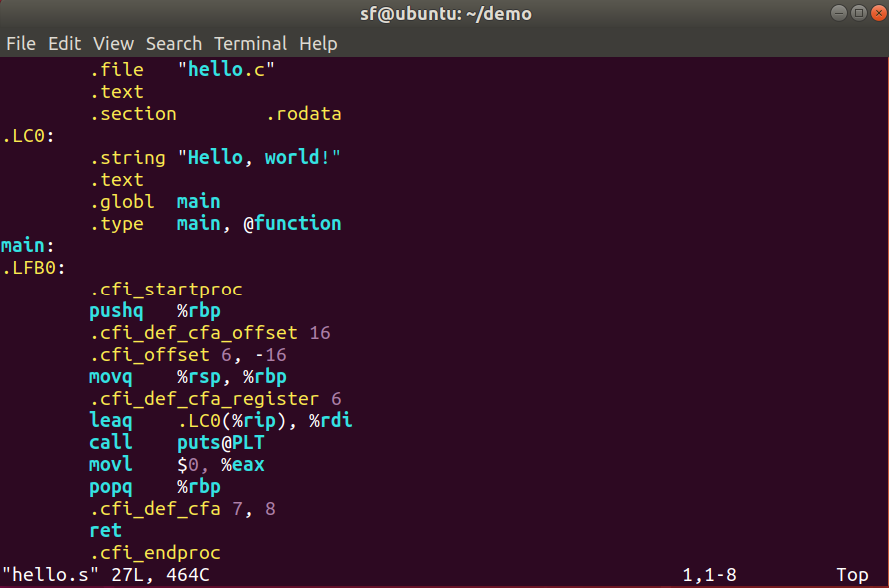Click the .cfi_endproc directive
Image resolution: width=889 pixels, height=588 pixels.
(x=156, y=553)
